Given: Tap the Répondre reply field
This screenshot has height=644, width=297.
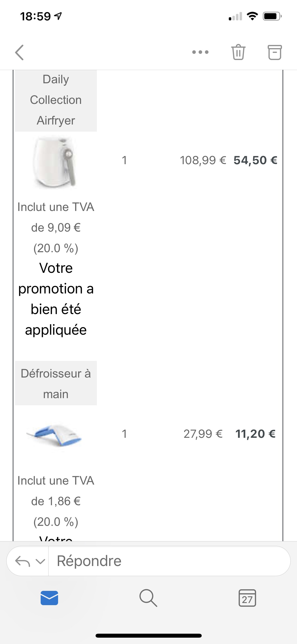Looking at the screenshot, I should 169,561.
